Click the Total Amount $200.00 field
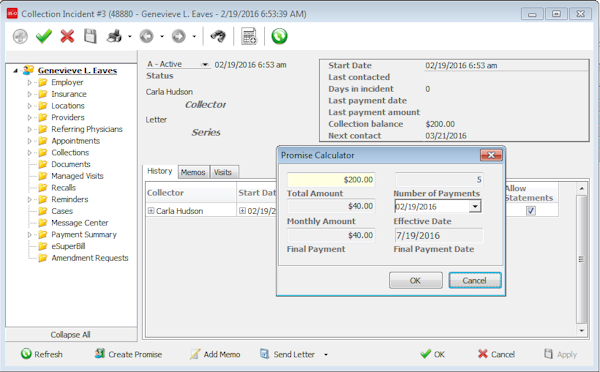 [331, 180]
